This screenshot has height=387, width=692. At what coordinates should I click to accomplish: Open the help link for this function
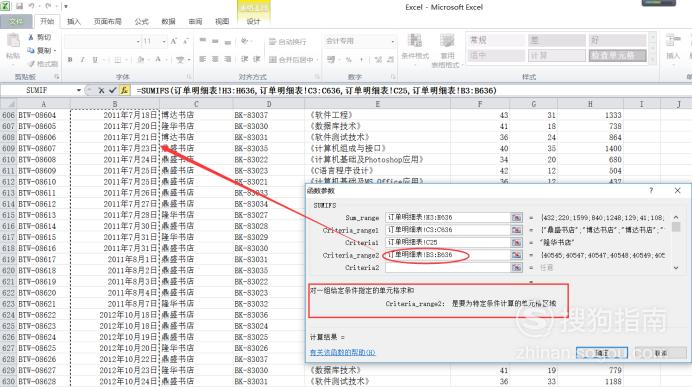342,352
